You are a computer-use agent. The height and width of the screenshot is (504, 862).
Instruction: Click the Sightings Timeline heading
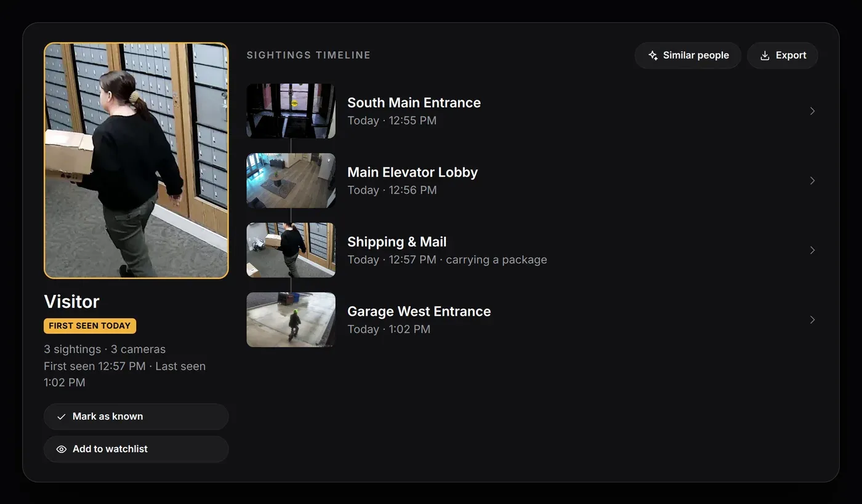[x=308, y=55]
